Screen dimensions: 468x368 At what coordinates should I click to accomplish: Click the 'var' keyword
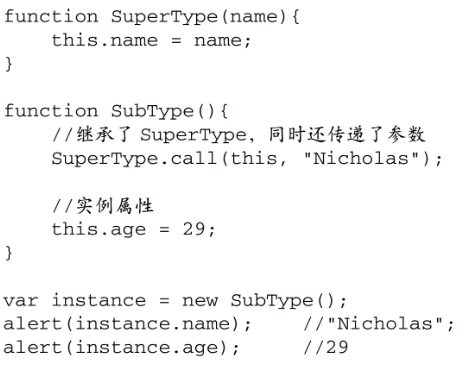pyautogui.click(x=21, y=301)
